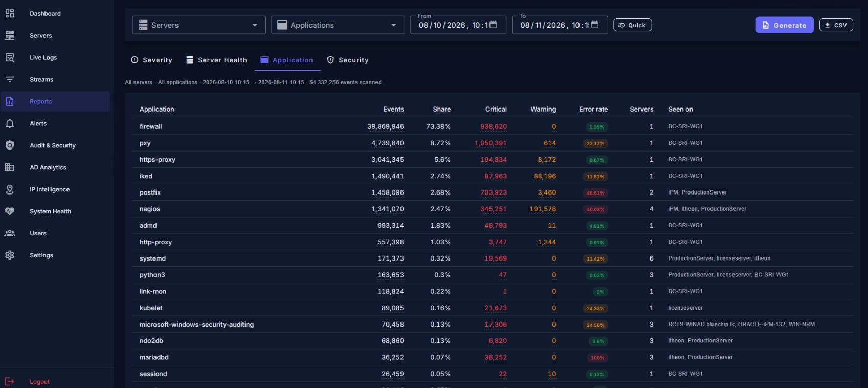
Task: Click the Quick range button
Action: [x=632, y=25]
